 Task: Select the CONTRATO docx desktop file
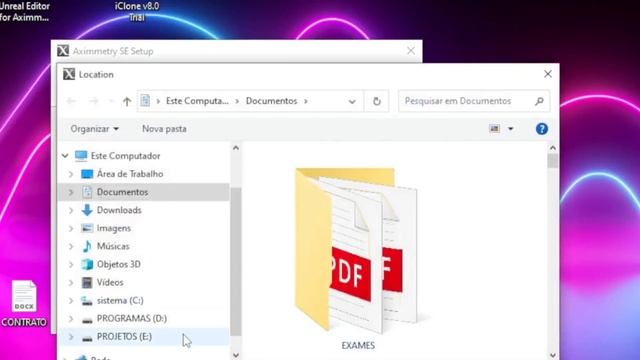click(24, 304)
